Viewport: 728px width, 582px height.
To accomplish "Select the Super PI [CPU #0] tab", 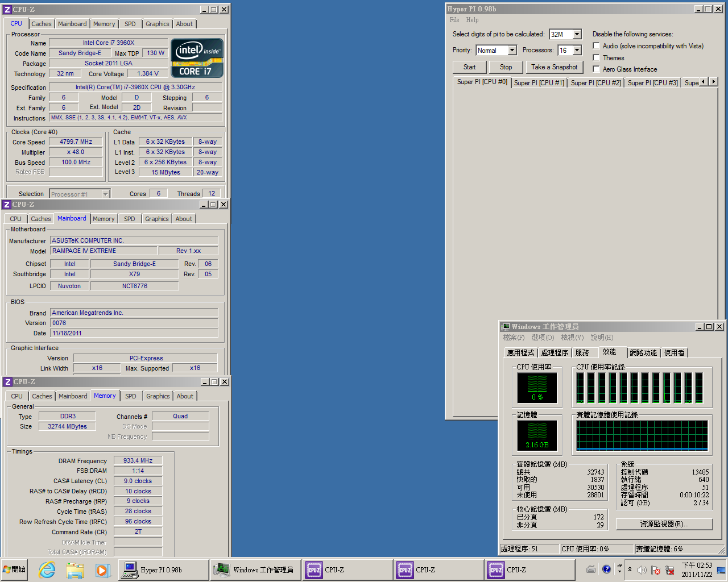I will click(482, 82).
